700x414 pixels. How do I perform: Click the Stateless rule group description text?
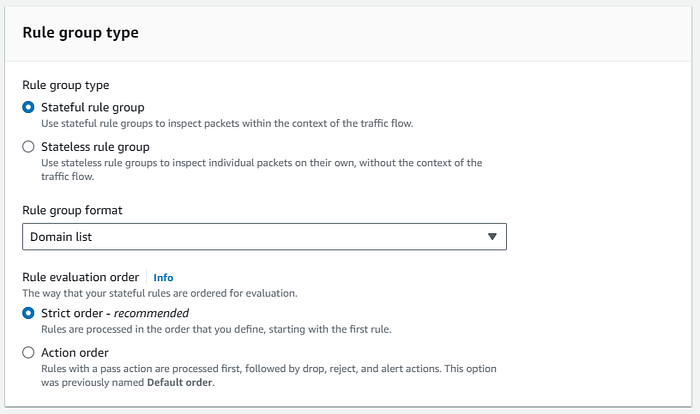(261, 162)
